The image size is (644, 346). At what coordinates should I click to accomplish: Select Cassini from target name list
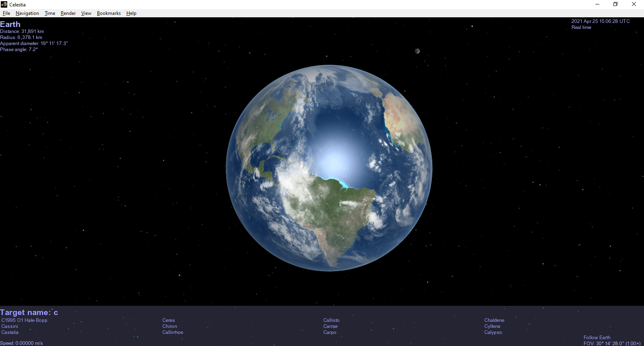pos(10,326)
